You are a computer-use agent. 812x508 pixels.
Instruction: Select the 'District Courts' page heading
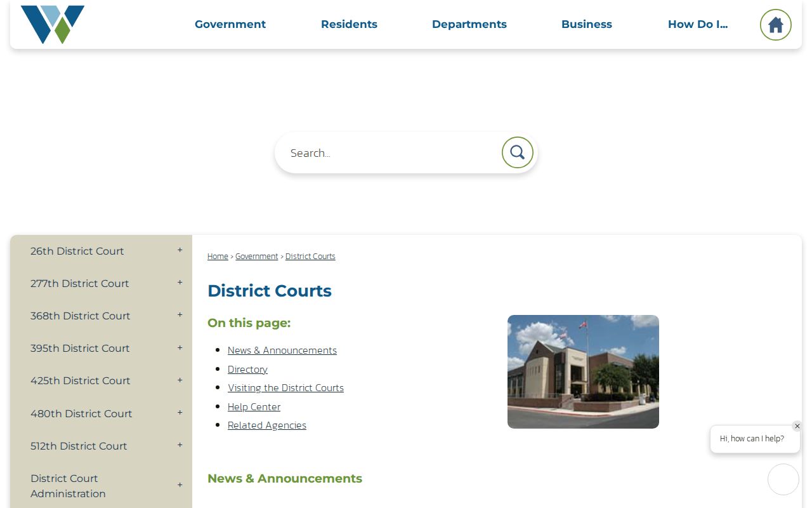pos(270,291)
